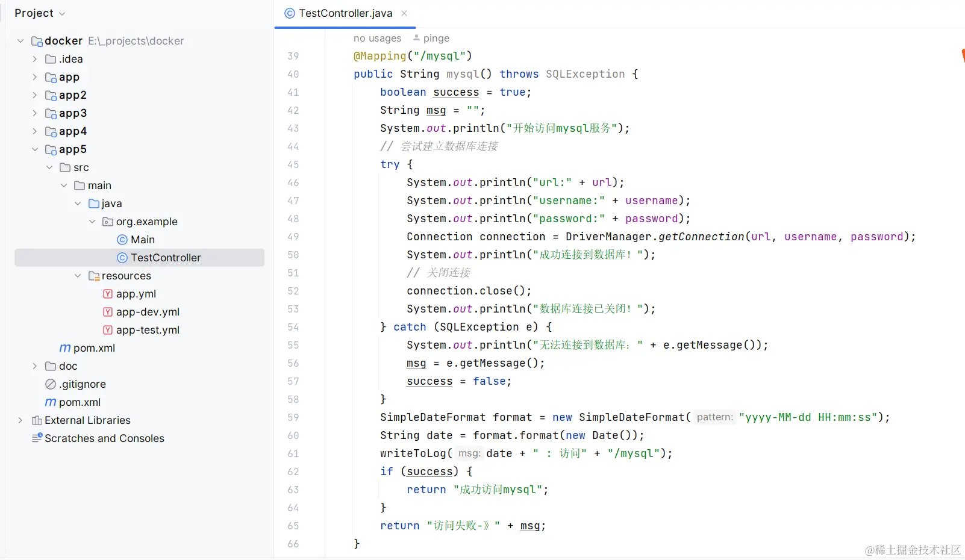This screenshot has height=560, width=965.
Task: Open the app-dev.yml file
Action: [148, 312]
